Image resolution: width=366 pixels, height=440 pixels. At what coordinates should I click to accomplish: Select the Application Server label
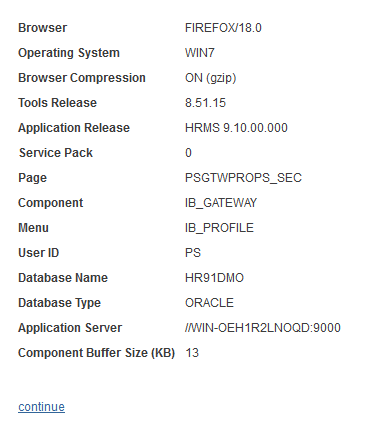pyautogui.click(x=70, y=328)
